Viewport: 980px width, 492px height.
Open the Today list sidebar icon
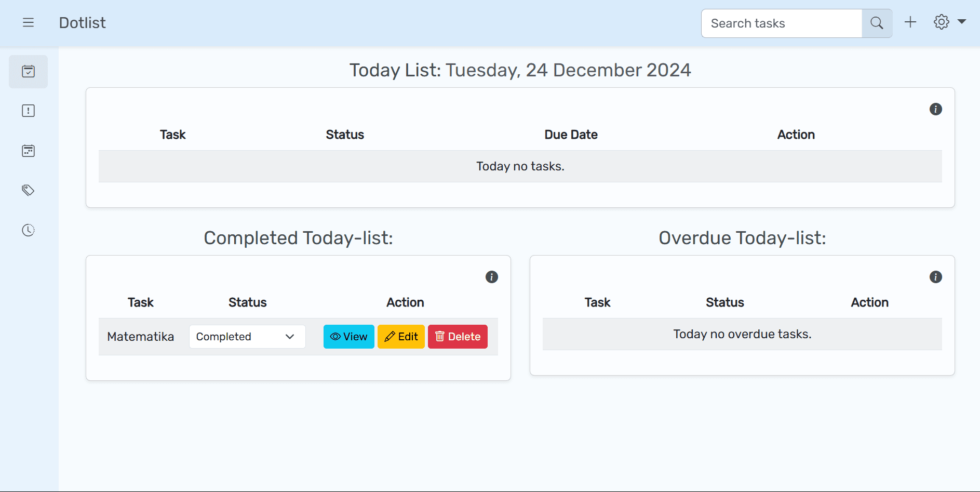(x=29, y=71)
